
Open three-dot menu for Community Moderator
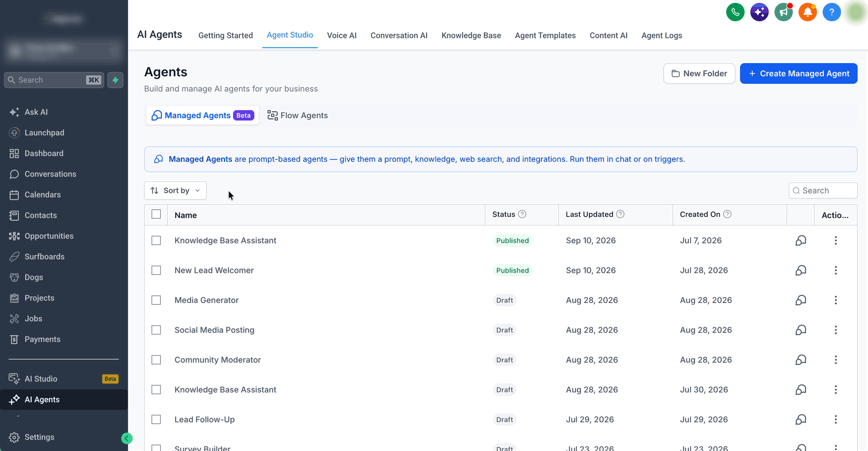(x=836, y=360)
